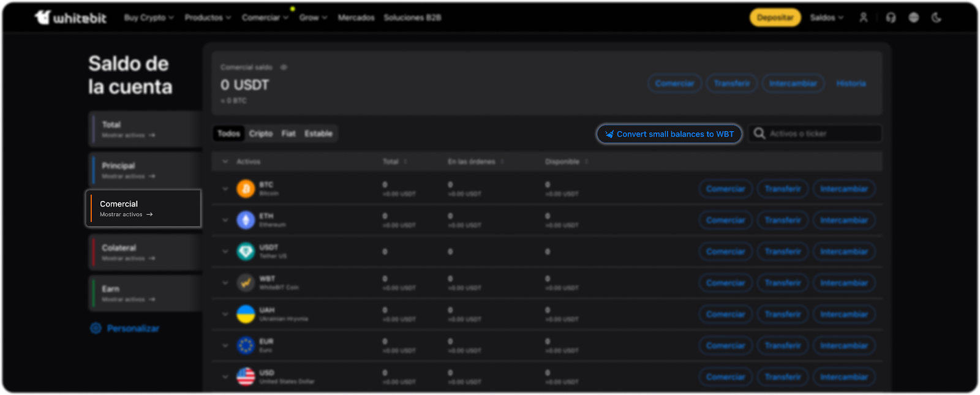Toggle dark mode with the moon icon
Screen dimensions: 980x395
click(936, 18)
